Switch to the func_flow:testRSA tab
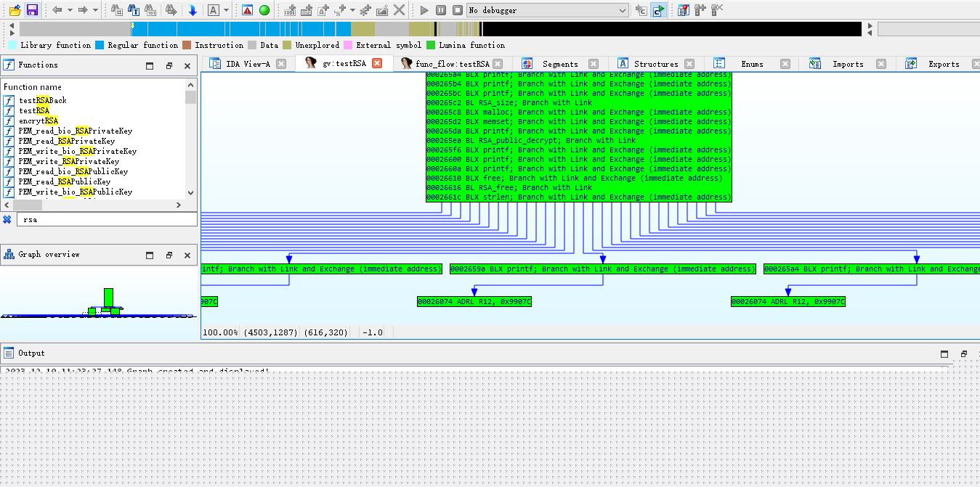 pyautogui.click(x=453, y=64)
